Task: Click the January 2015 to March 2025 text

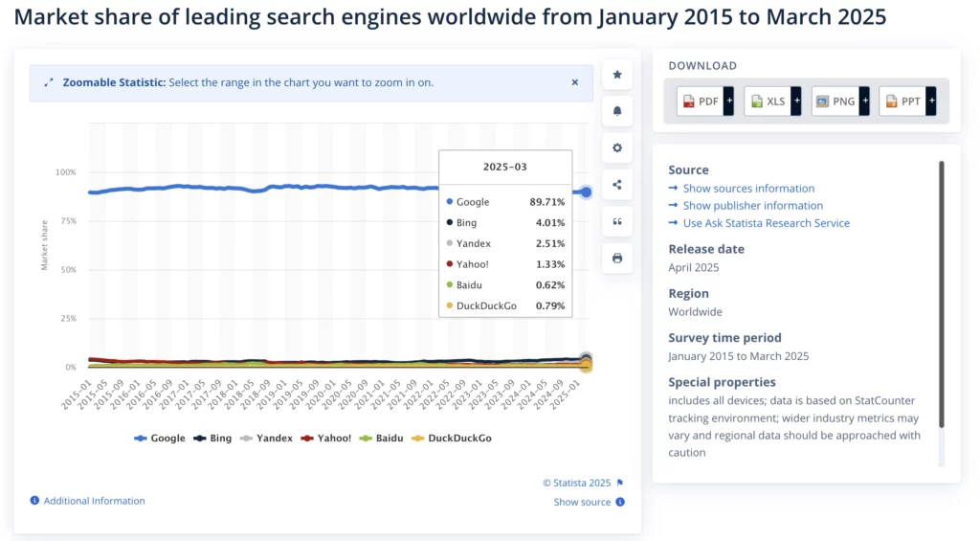Action: point(739,356)
